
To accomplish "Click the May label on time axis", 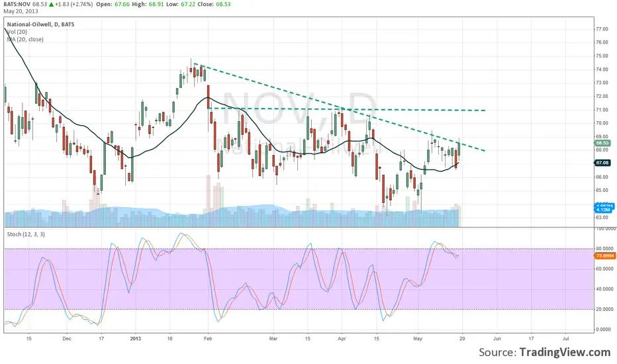I will click(418, 338).
